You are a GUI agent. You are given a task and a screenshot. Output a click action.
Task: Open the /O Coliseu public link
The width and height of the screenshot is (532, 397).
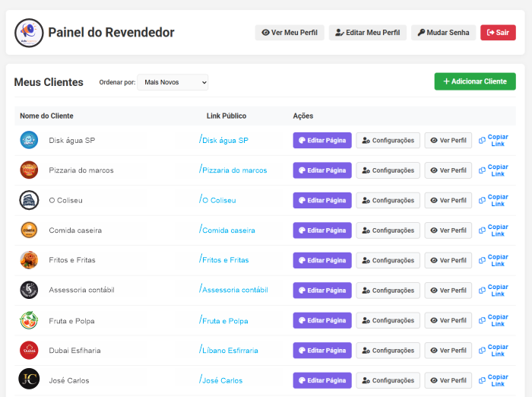coord(217,200)
